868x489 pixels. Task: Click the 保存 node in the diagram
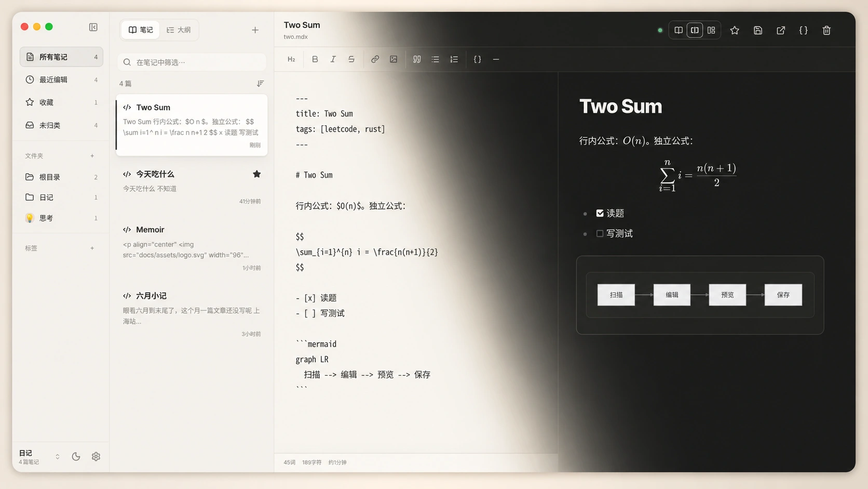(783, 295)
